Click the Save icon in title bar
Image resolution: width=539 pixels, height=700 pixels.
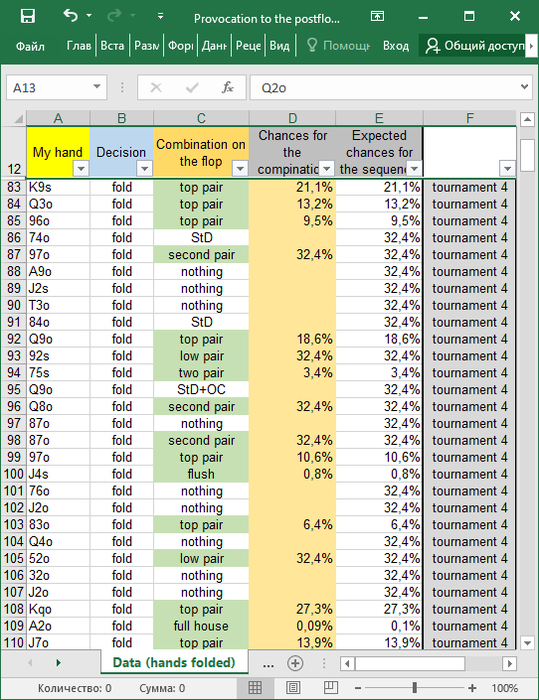click(28, 17)
